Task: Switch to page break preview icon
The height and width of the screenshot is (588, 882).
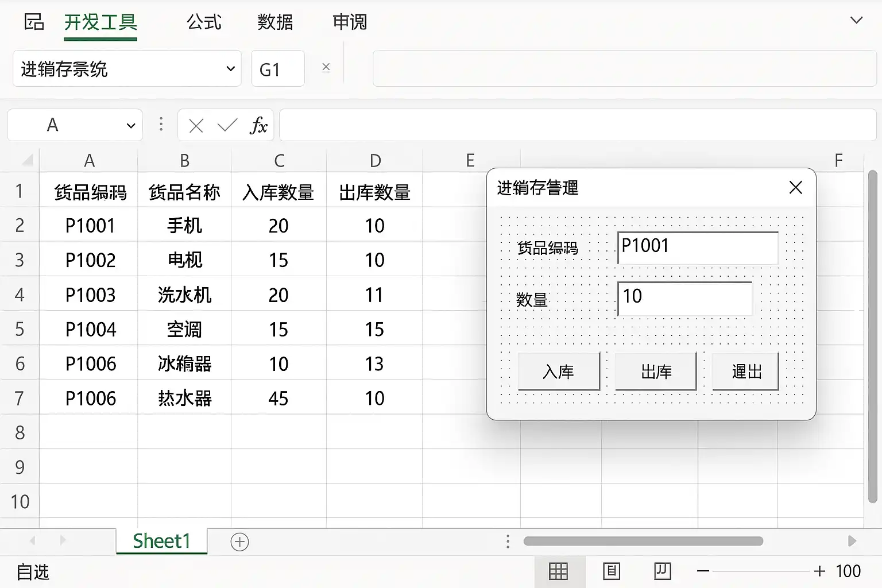Action: click(x=663, y=571)
